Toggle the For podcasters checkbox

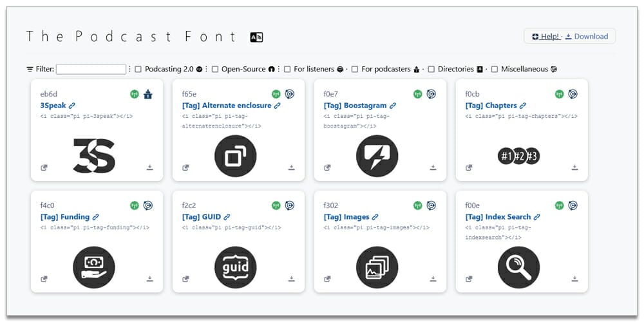click(x=354, y=70)
